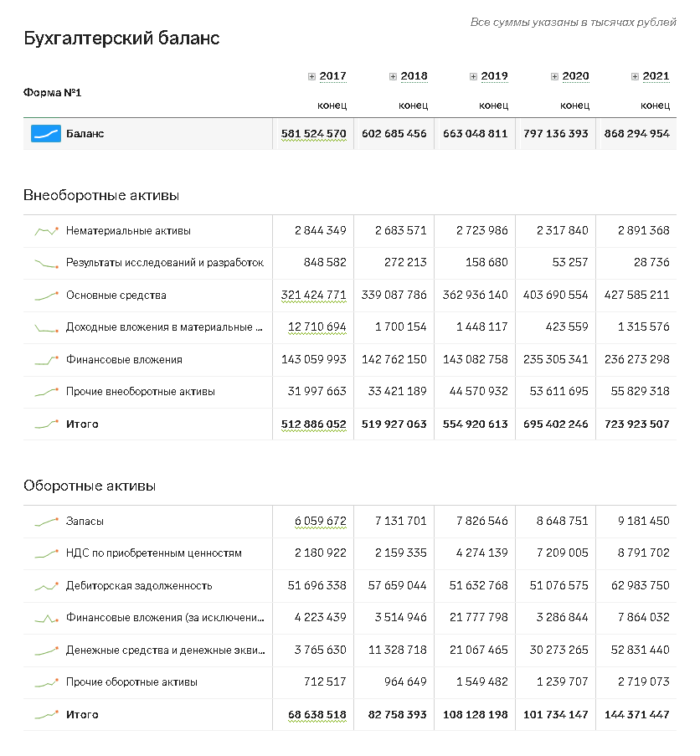Select the Прочие оборотные активы label

pyautogui.click(x=131, y=682)
